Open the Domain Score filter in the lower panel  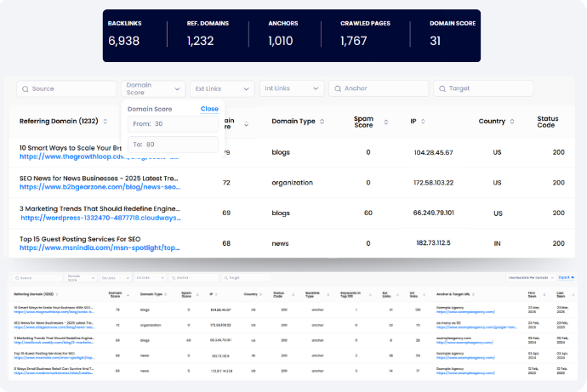click(x=81, y=278)
